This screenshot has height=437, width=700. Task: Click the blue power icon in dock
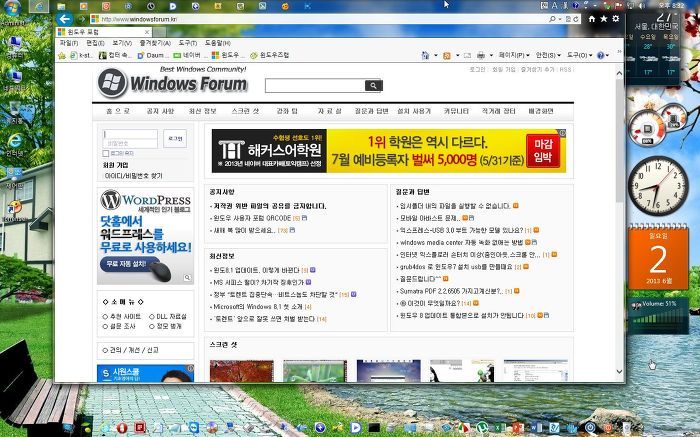(590, 428)
